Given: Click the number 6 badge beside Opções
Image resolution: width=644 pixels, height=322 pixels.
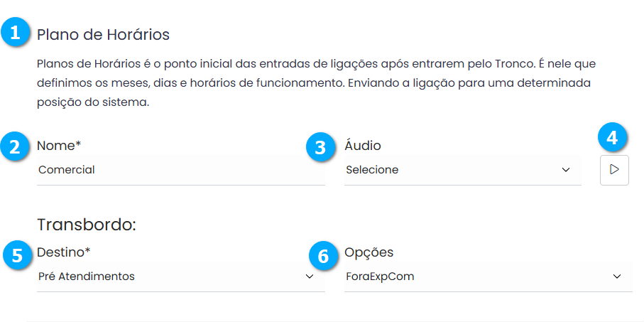Looking at the screenshot, I should [324, 255].
